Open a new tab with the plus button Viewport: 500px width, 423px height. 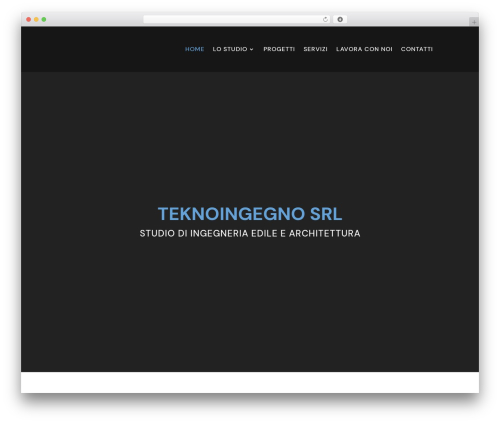(x=474, y=22)
